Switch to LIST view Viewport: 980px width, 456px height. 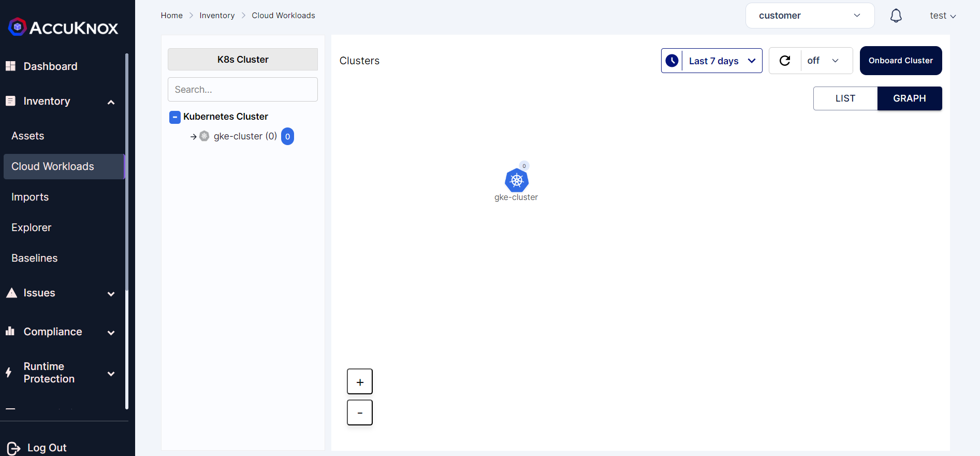click(845, 98)
